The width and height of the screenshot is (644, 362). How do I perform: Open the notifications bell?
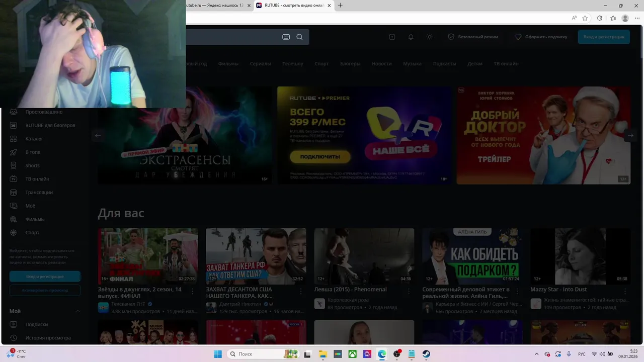411,37
